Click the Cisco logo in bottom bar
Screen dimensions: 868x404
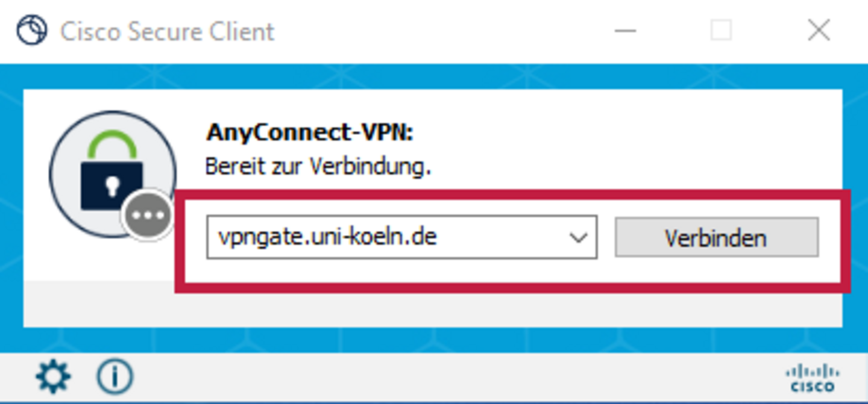[x=813, y=378]
